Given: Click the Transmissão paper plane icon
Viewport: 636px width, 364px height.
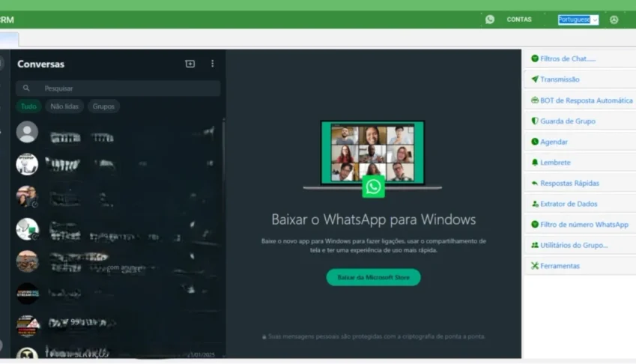Looking at the screenshot, I should [x=535, y=79].
